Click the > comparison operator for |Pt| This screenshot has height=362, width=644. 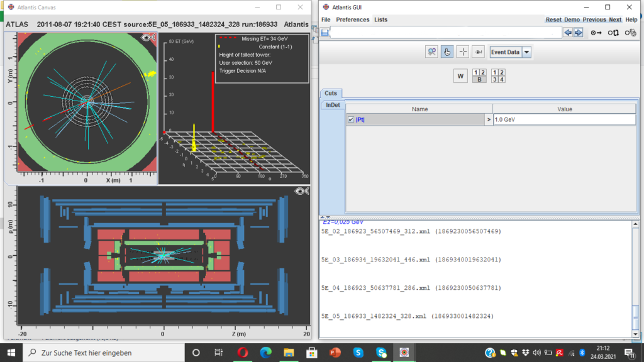489,119
